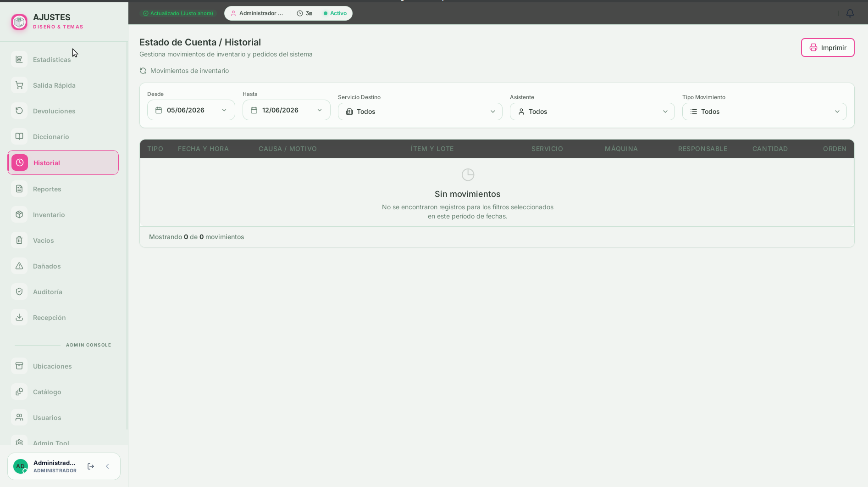Expand the Tipo Movimiento dropdown

click(764, 112)
